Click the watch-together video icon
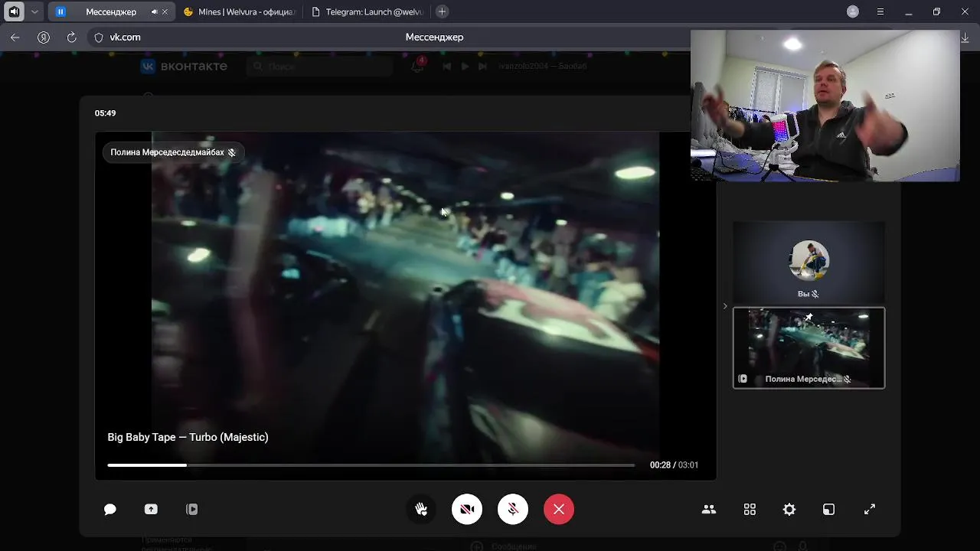The width and height of the screenshot is (980, 551). 192,510
